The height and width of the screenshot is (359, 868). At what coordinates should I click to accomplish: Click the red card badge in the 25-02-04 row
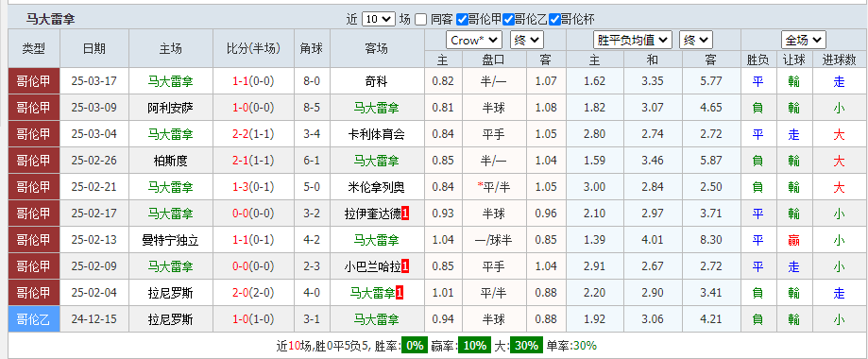point(400,293)
